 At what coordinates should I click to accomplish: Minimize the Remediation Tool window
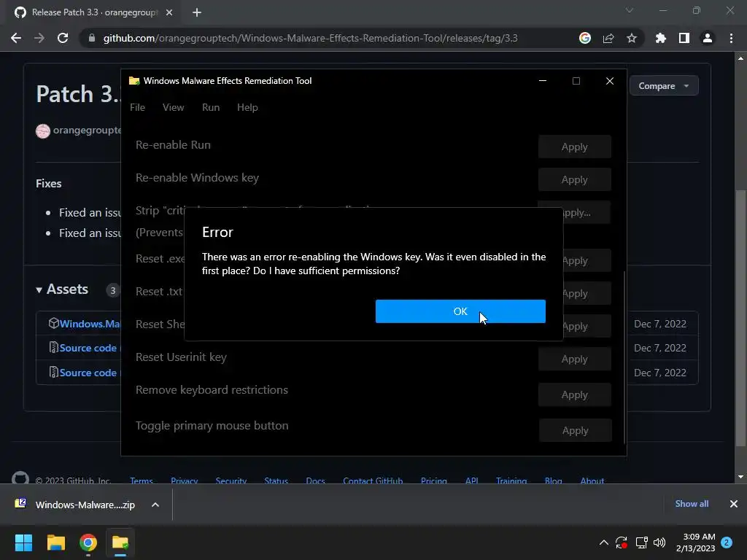click(x=543, y=81)
